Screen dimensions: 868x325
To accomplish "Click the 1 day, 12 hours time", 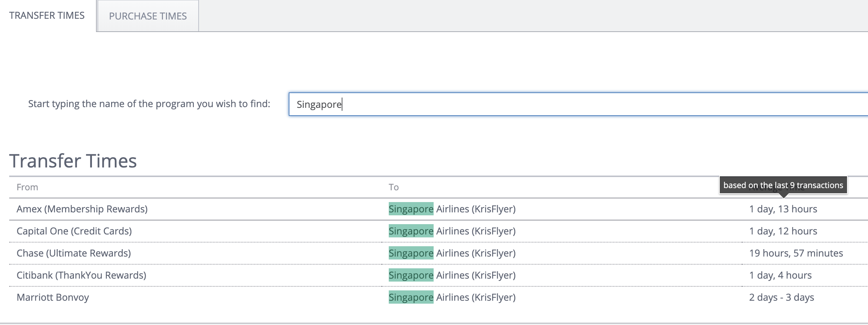I will 783,231.
